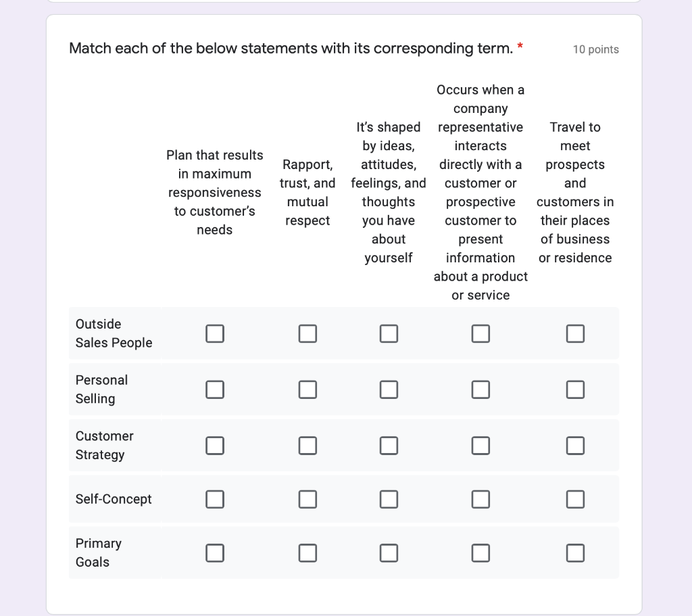Tick the "It's shaped by ideas, attitudes" checkbox for Primary Goals
The image size is (692, 616).
[389, 552]
